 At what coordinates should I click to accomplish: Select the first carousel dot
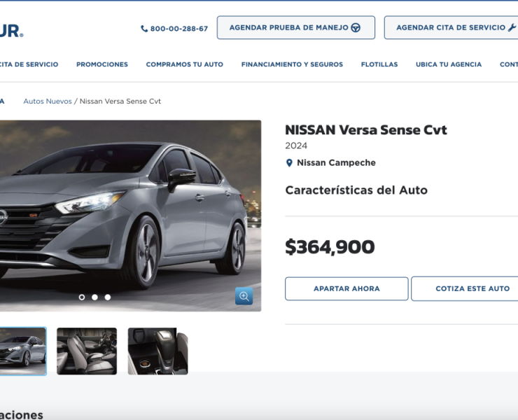tap(82, 297)
